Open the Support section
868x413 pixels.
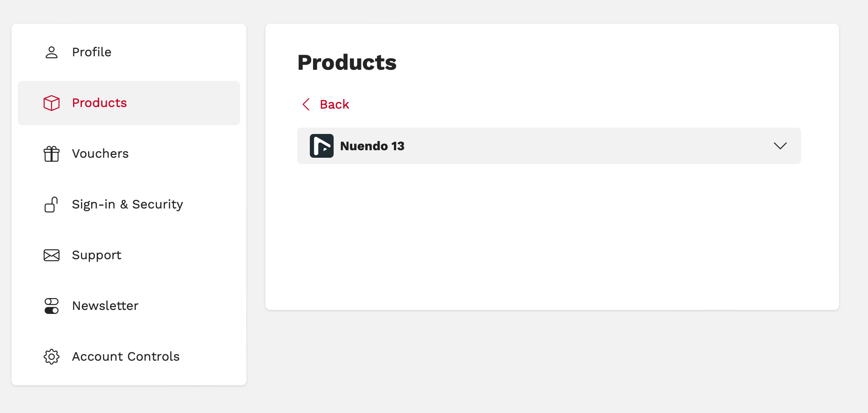coord(96,255)
